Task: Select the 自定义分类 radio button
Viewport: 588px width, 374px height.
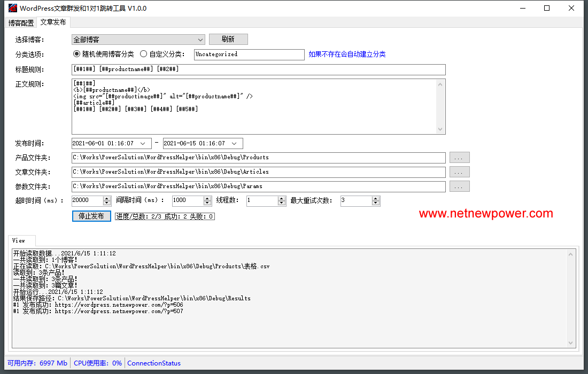Action: pos(143,54)
